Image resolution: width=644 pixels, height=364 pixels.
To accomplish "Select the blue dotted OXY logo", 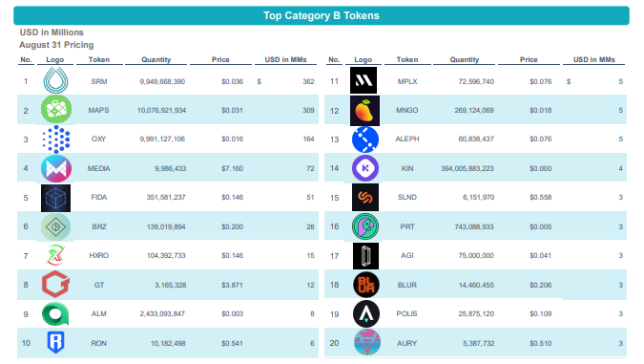I will point(56,139).
